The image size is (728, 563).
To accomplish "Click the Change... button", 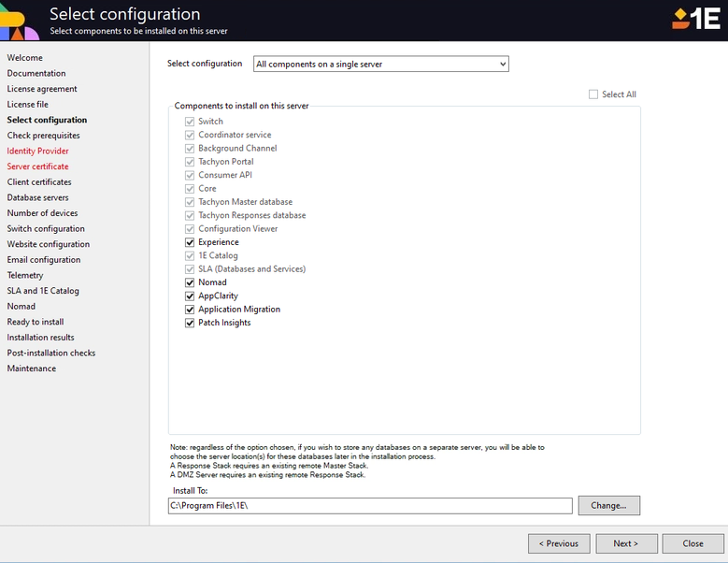I will (x=609, y=505).
